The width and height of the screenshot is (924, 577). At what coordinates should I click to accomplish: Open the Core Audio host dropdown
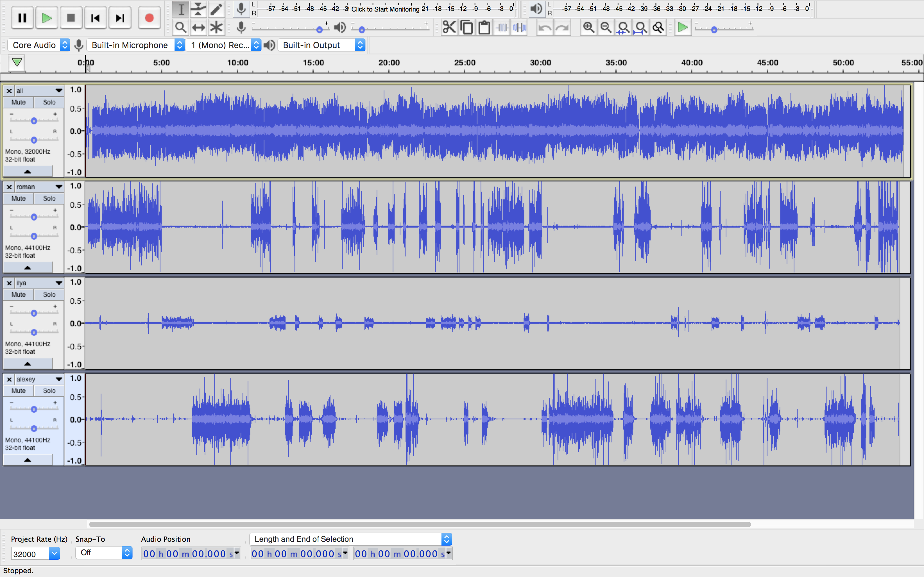[x=38, y=45]
